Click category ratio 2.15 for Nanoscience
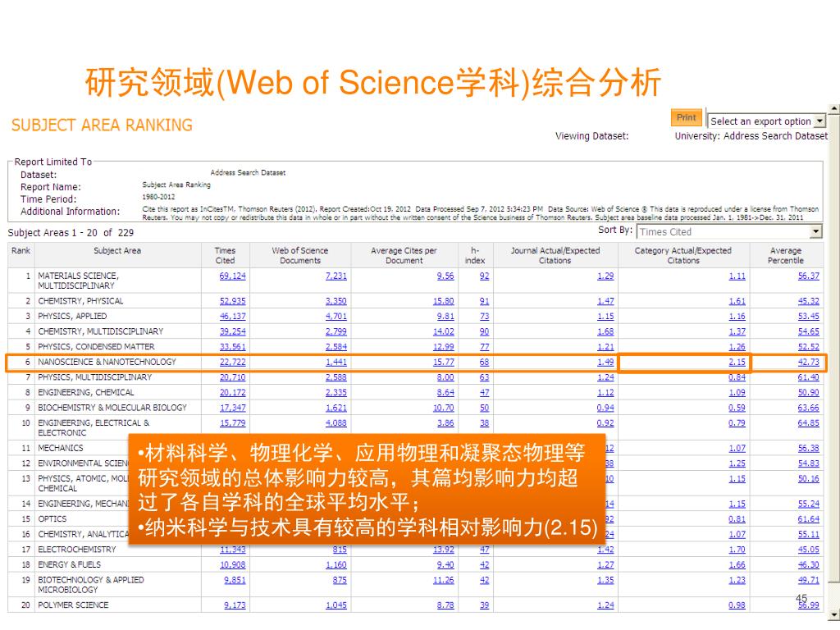840x630 pixels. [737, 362]
